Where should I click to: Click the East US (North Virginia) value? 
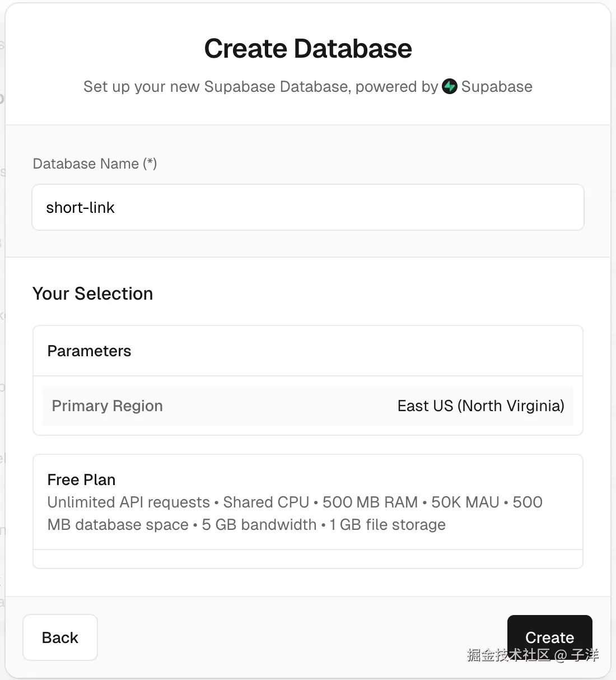pos(480,406)
